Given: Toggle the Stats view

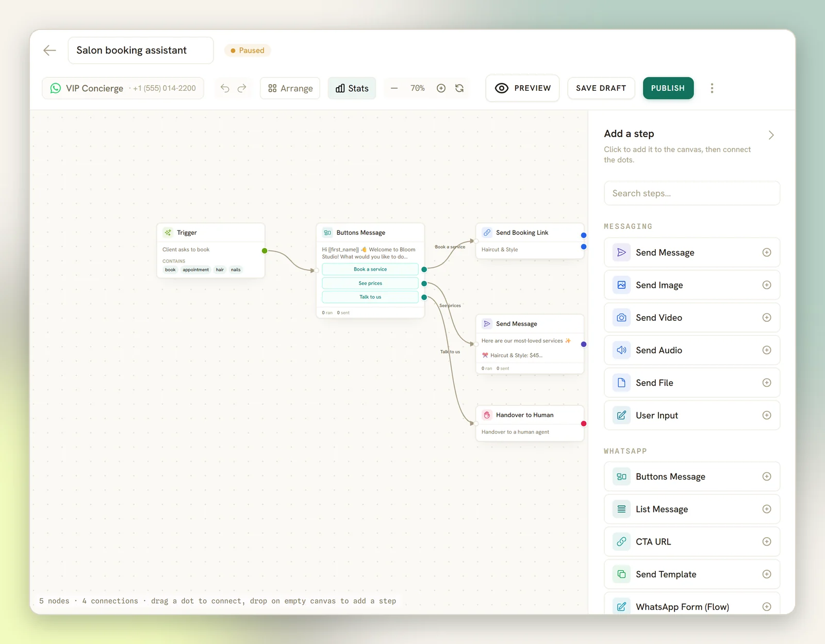Looking at the screenshot, I should (352, 88).
